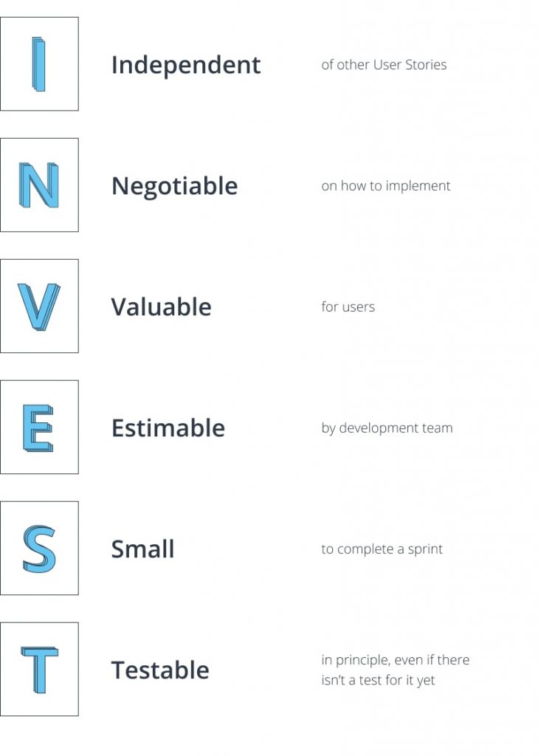The width and height of the screenshot is (538, 756).
Task: Select the Testable heading
Action: click(161, 670)
